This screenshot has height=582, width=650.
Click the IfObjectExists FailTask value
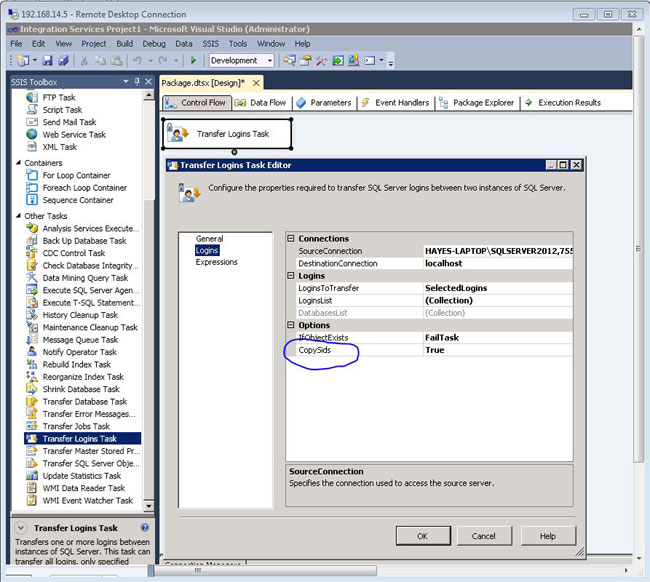[498, 337]
